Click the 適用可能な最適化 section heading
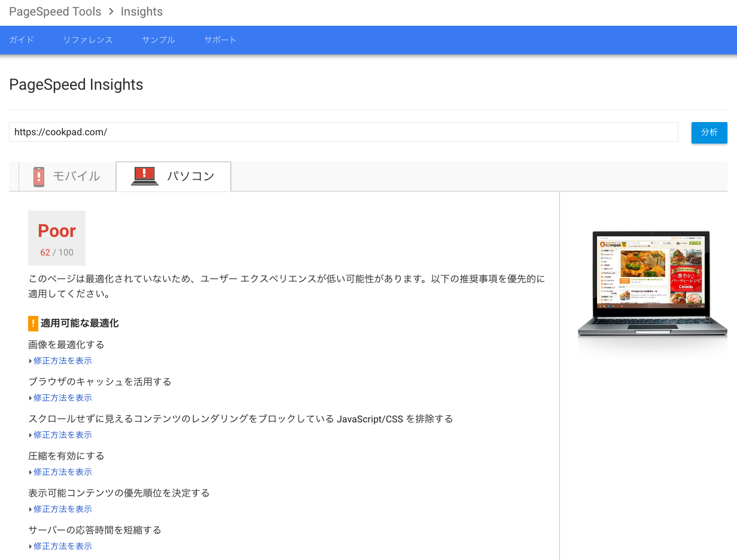Image resolution: width=737 pixels, height=560 pixels. coord(80,323)
